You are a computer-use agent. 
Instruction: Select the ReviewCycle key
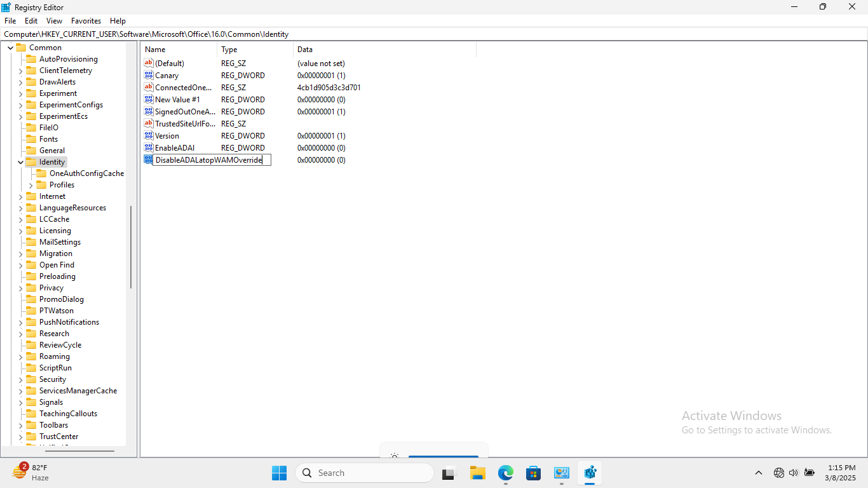(x=60, y=345)
